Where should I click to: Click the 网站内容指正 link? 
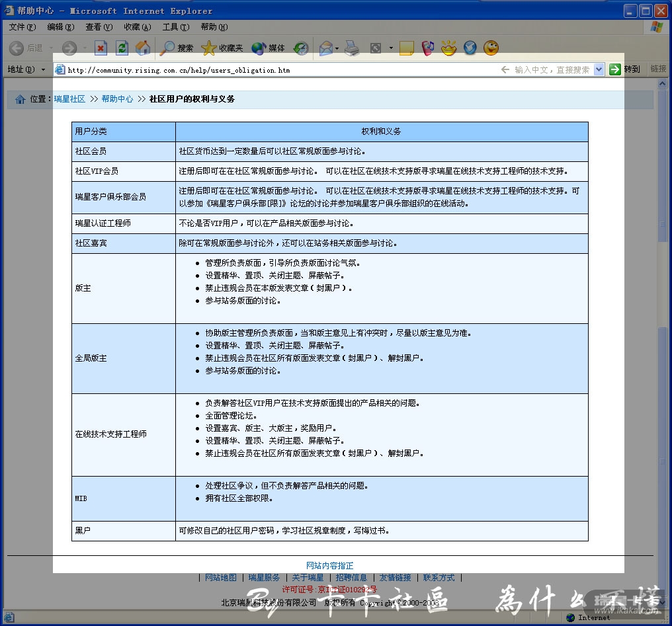coord(329,566)
